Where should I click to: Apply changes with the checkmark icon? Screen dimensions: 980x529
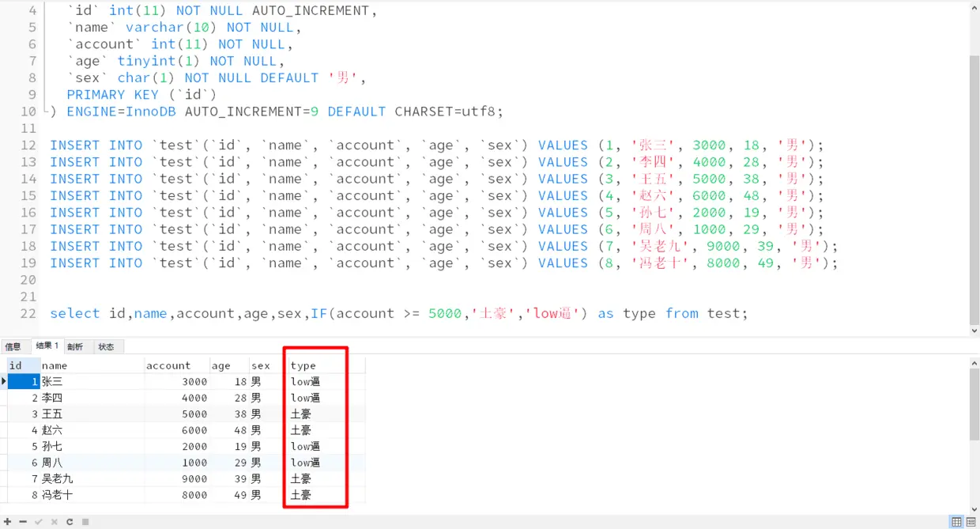(39, 522)
